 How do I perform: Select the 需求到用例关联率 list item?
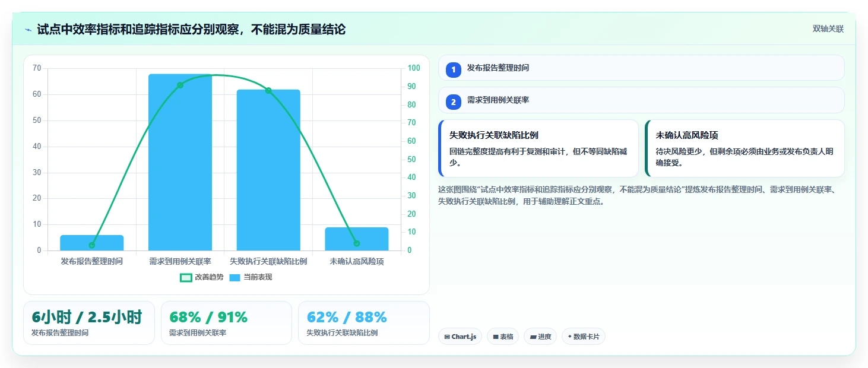coord(641,100)
